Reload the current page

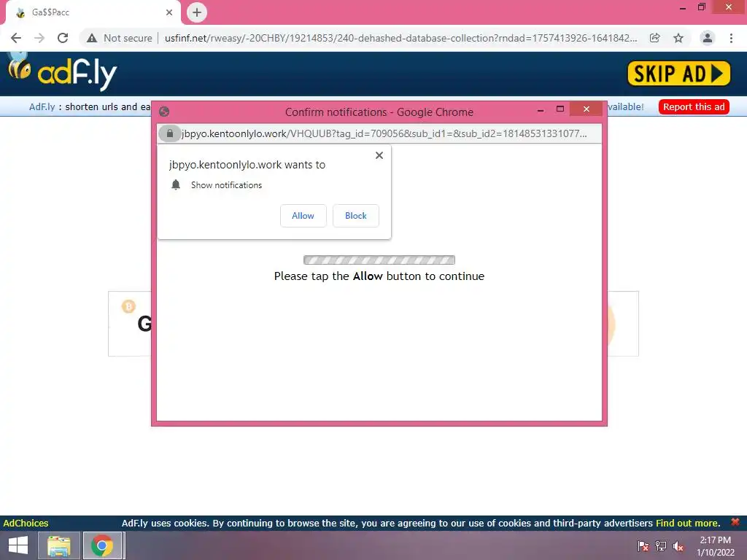coord(63,38)
